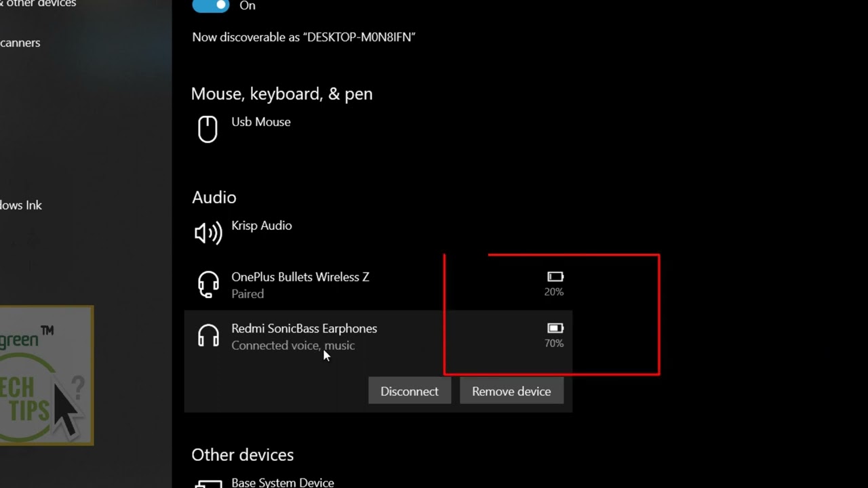The height and width of the screenshot is (488, 868).
Task: Open the Windows Ink sidebar item
Action: click(21, 205)
